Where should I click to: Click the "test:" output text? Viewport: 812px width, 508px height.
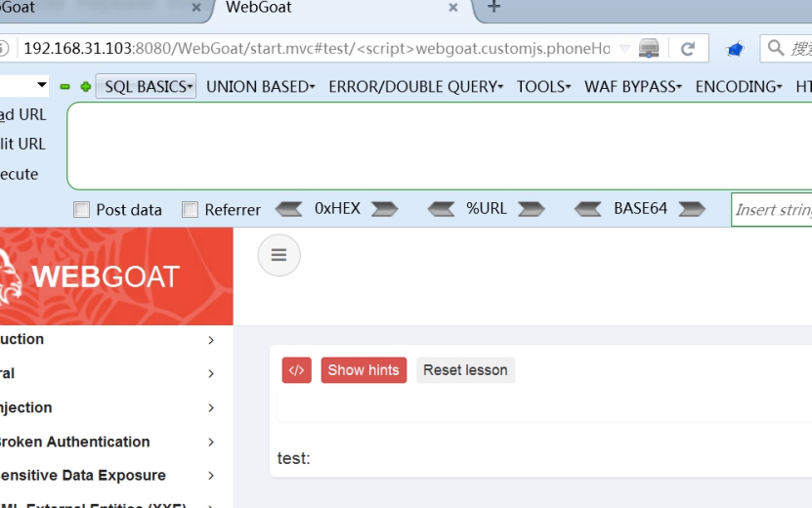pos(293,458)
